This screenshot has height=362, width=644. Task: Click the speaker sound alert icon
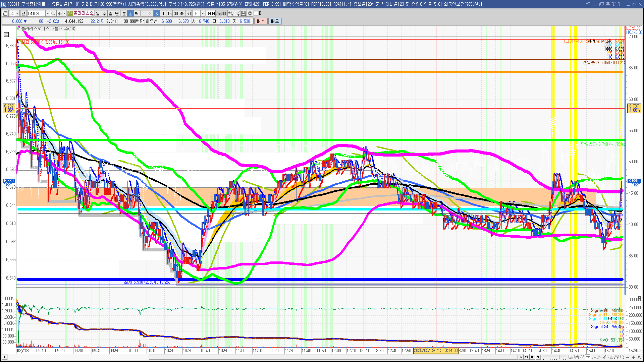pos(59,13)
